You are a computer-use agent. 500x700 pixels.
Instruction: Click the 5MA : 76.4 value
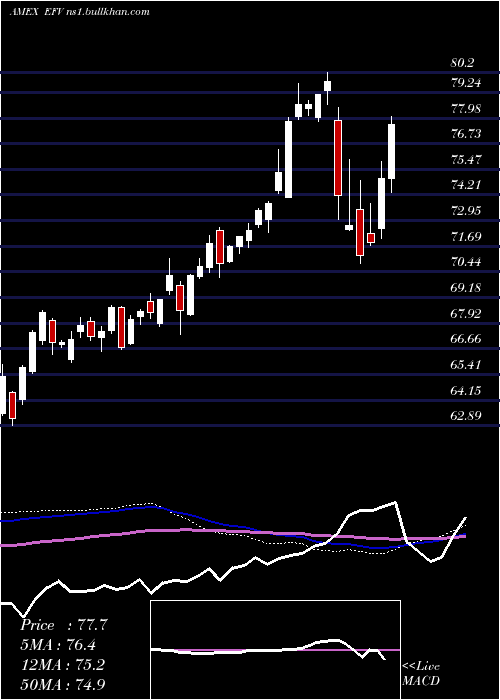(x=59, y=645)
